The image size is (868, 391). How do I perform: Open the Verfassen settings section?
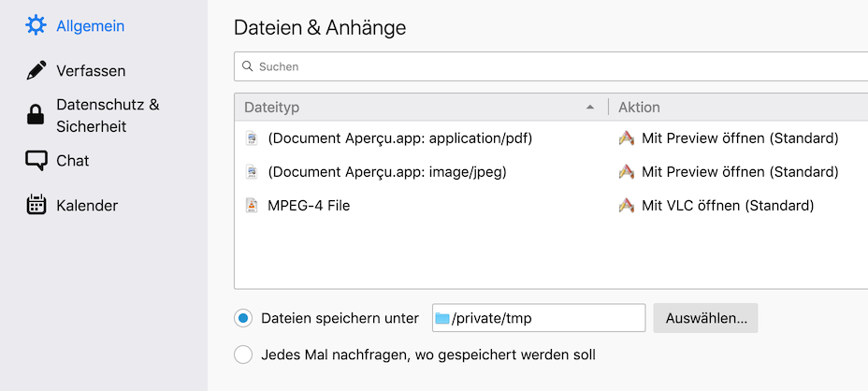(x=90, y=70)
